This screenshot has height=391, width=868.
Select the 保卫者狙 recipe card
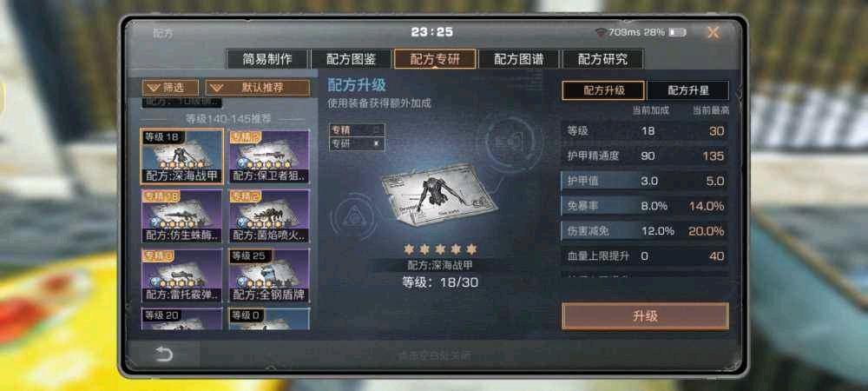270,156
